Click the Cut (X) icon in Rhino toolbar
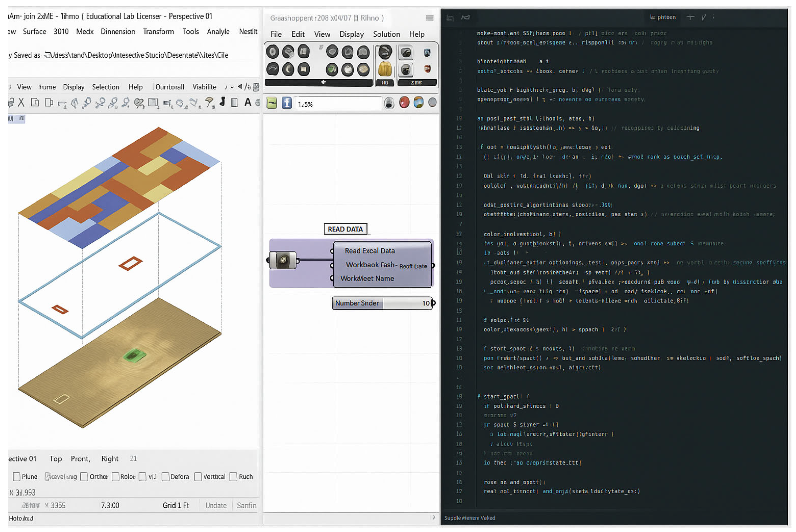 coord(21,103)
